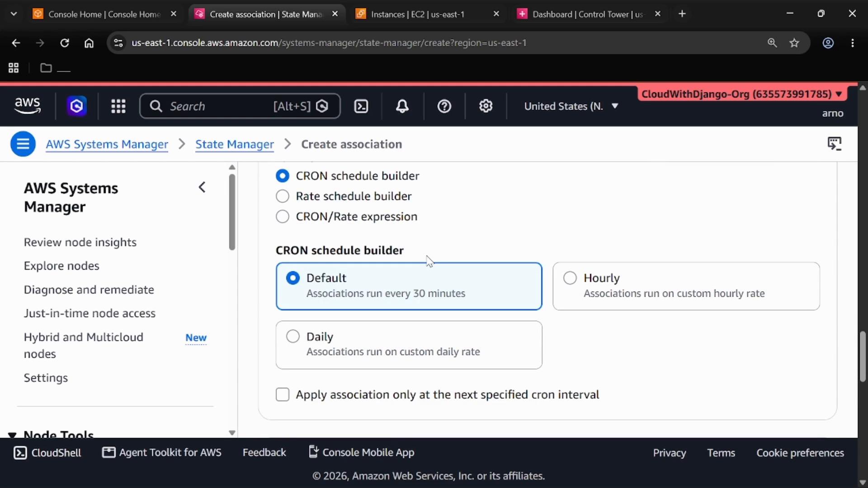Open the browser apps grid shortcut
The height and width of the screenshot is (488, 868).
click(14, 68)
